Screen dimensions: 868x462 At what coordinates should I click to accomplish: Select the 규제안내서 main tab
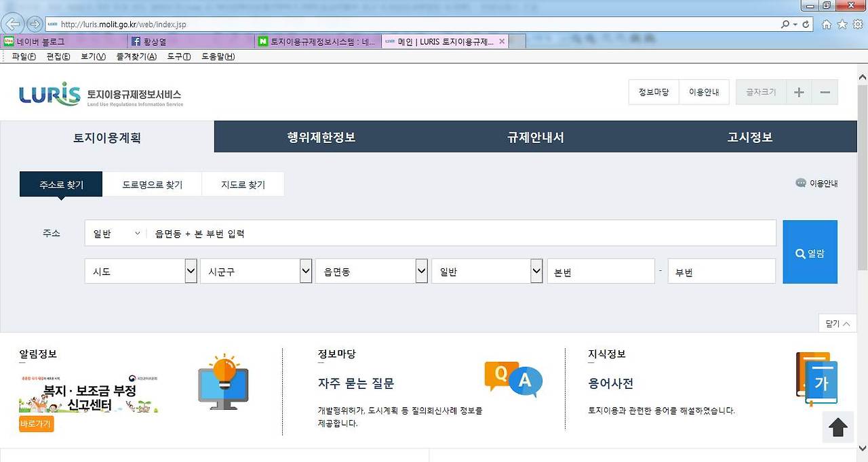coord(536,137)
